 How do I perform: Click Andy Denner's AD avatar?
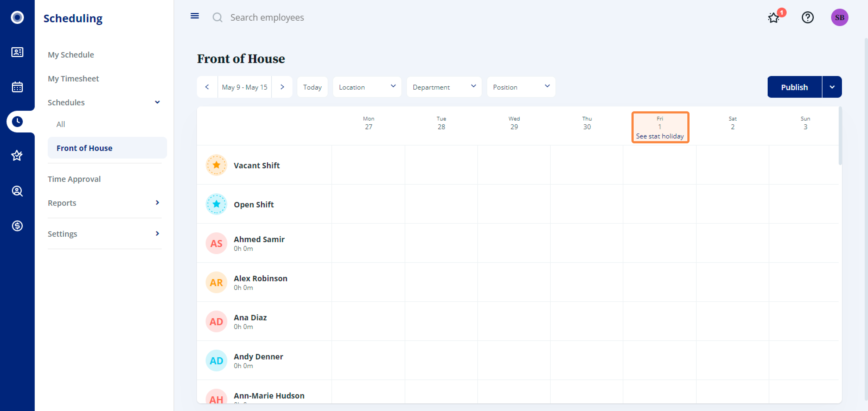click(x=216, y=361)
